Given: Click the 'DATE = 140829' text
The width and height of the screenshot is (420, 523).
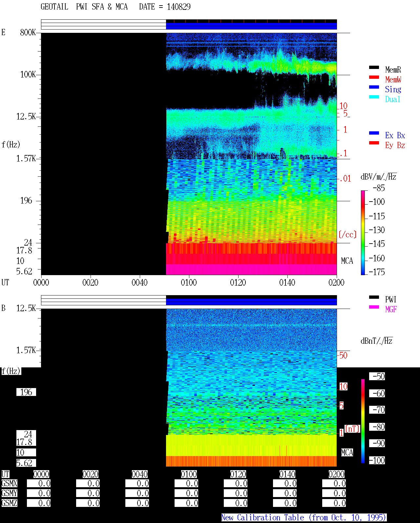Looking at the screenshot, I should pyautogui.click(x=165, y=7).
